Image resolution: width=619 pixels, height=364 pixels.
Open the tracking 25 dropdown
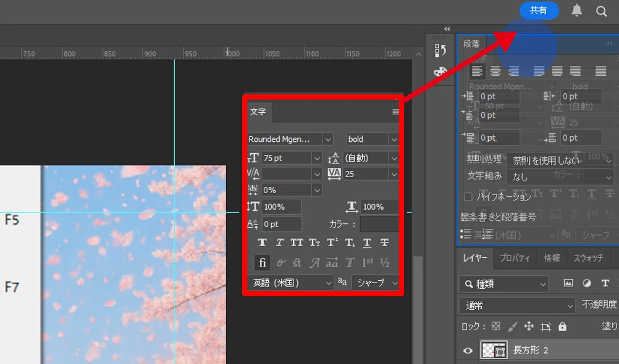394,174
